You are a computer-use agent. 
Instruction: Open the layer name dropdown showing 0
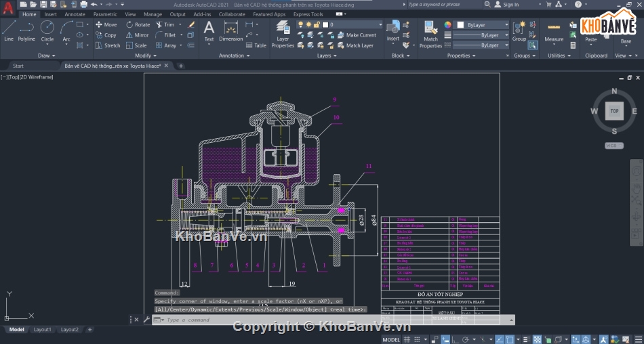click(340, 24)
